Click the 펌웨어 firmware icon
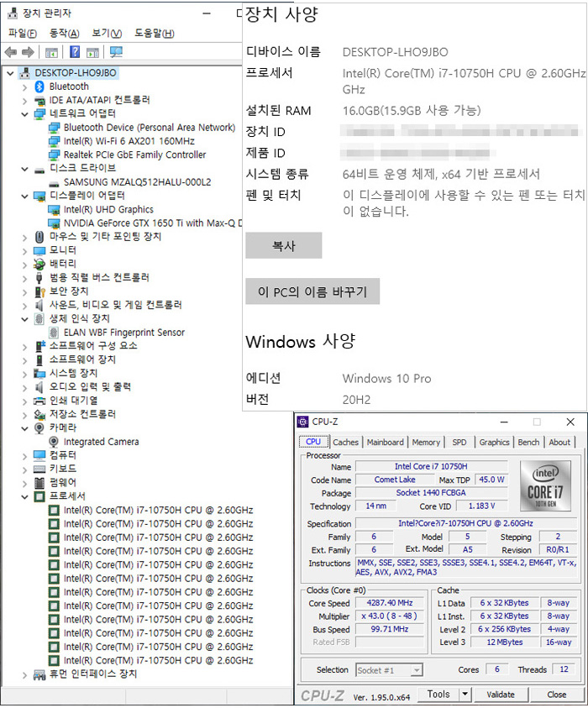The height and width of the screenshot is (708, 588). pos(39,483)
